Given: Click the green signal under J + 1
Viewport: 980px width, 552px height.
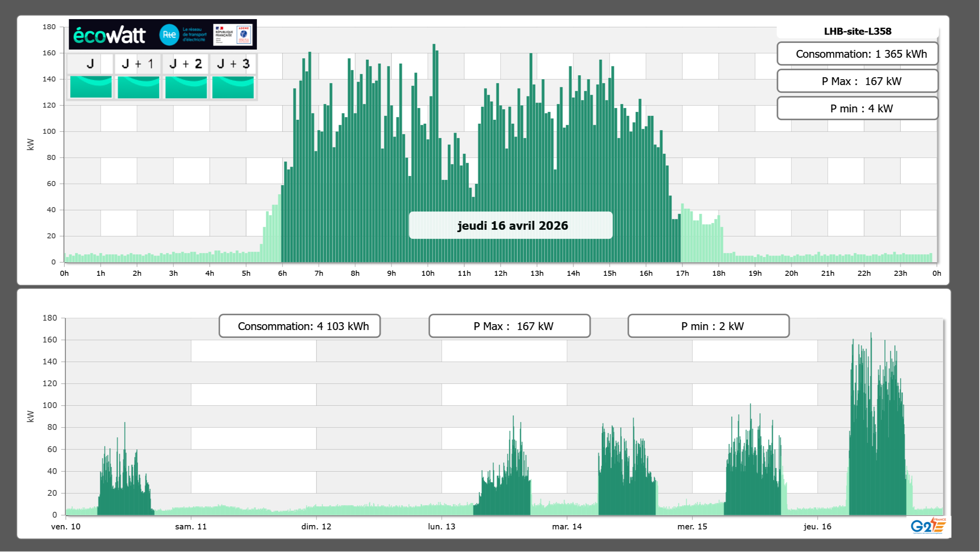Looking at the screenshot, I should [x=138, y=87].
